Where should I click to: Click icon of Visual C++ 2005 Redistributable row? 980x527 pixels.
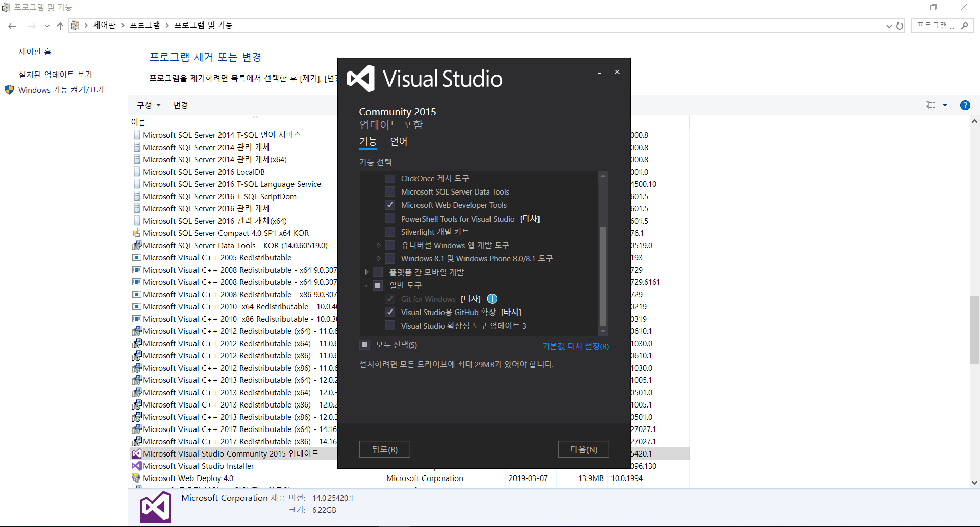coord(137,257)
